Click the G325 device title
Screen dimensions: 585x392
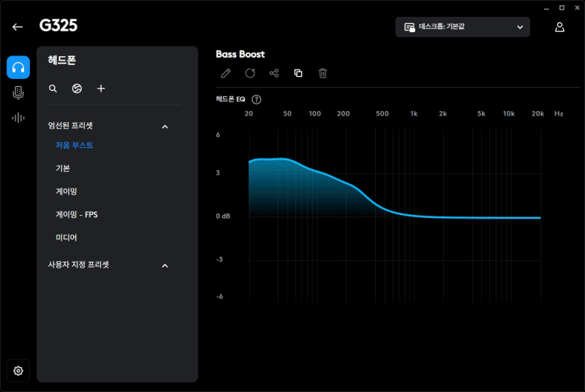[x=58, y=26]
